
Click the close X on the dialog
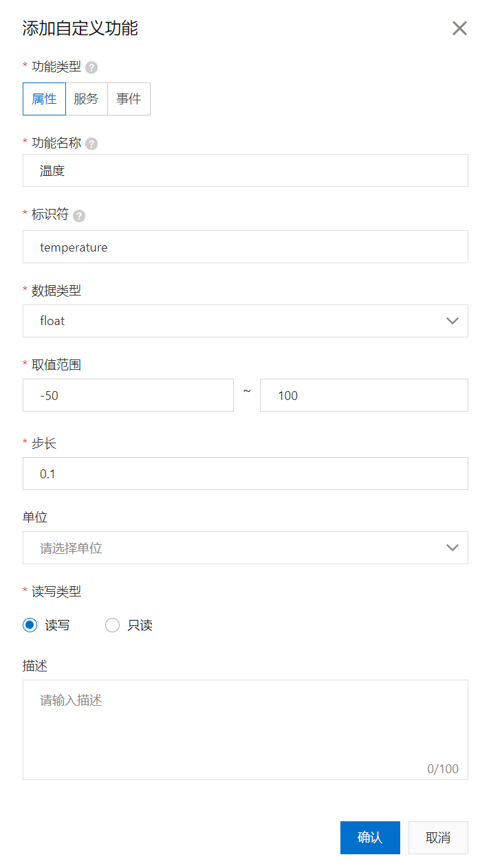tap(459, 28)
